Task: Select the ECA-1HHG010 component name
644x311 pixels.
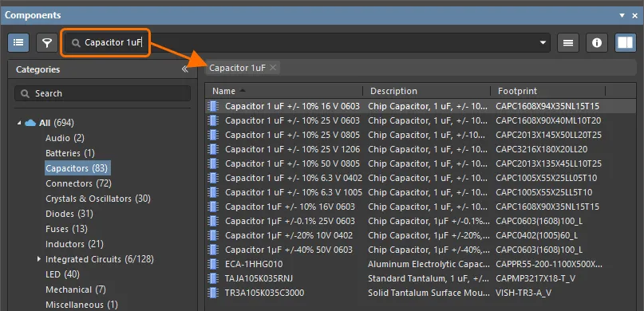Action: pos(254,264)
